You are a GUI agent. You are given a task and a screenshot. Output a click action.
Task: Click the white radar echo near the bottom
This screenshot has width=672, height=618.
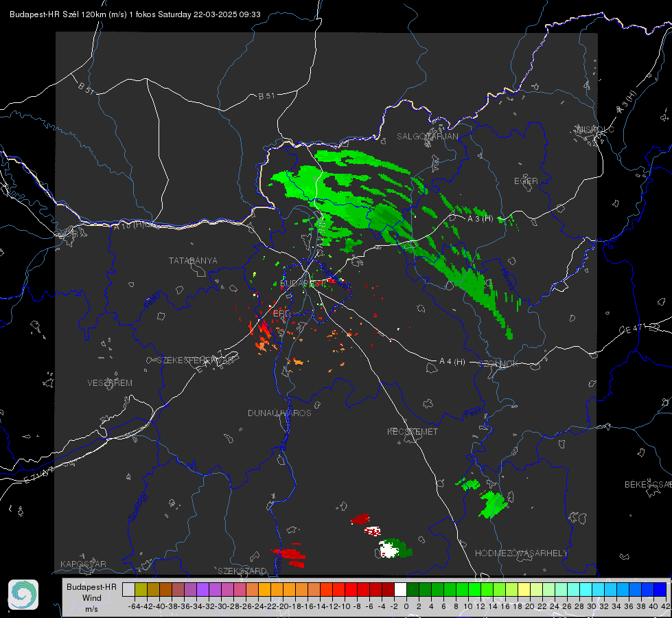389,549
